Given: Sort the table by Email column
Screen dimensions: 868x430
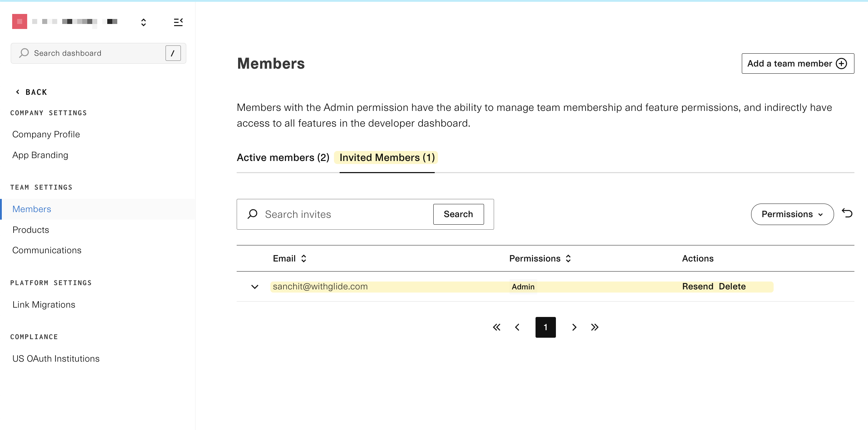Looking at the screenshot, I should coord(304,258).
